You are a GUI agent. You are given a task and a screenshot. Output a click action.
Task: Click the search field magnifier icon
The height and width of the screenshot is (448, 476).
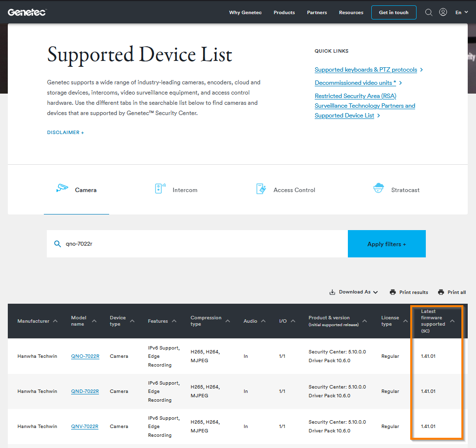click(57, 244)
